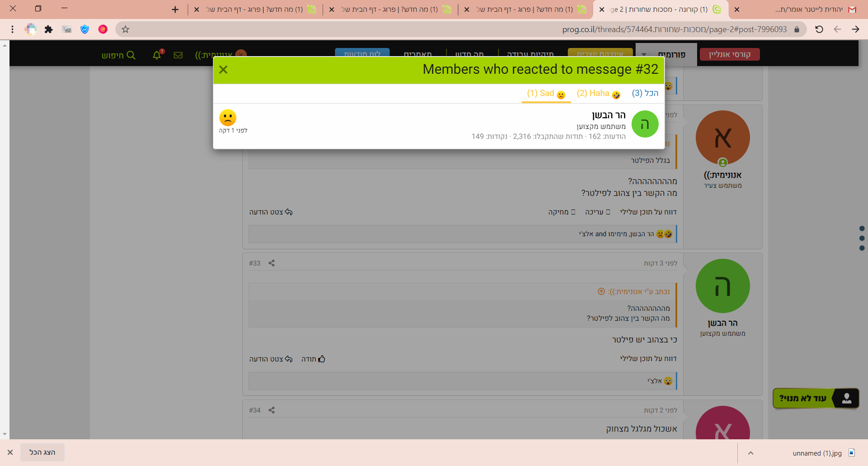This screenshot has height=466, width=868.
Task: Reload the page
Action: (x=819, y=29)
